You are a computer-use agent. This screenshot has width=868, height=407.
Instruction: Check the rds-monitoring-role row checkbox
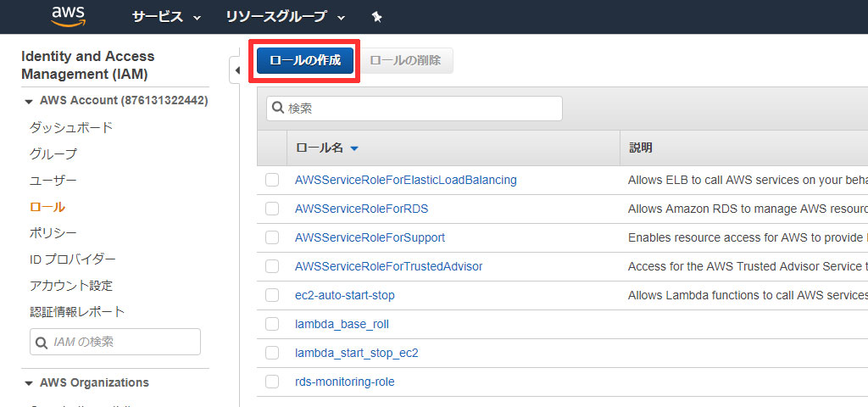(x=272, y=382)
